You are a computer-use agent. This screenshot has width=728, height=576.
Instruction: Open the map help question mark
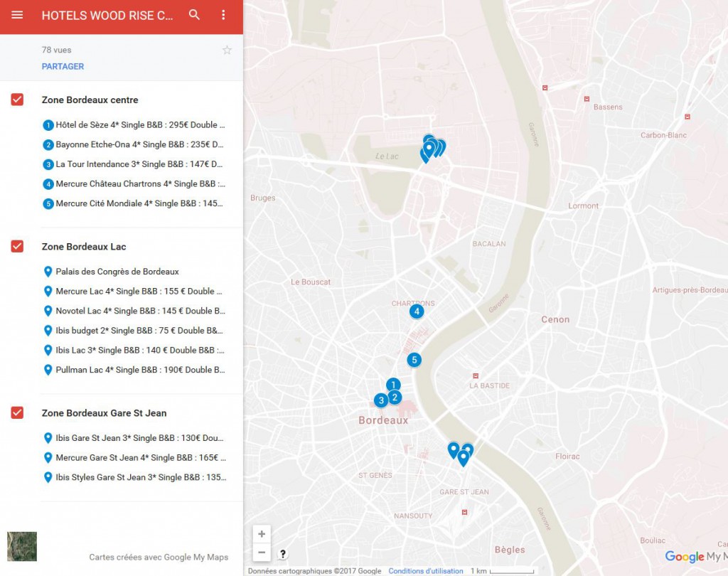pos(283,554)
